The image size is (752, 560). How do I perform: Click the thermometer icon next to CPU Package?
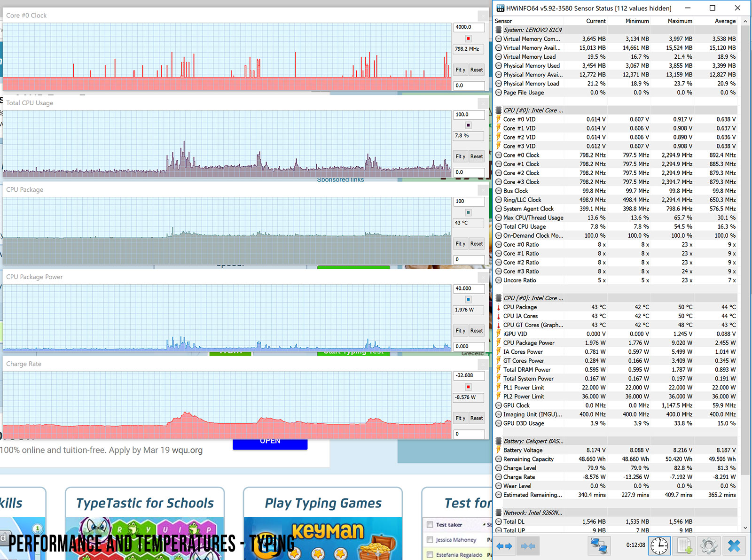(499, 307)
